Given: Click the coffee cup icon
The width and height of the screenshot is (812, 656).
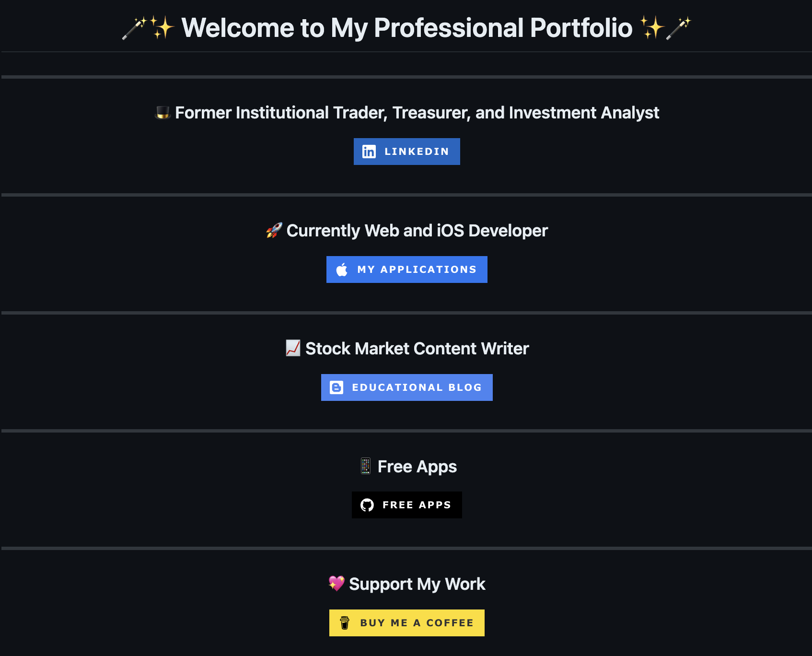Looking at the screenshot, I should (x=345, y=623).
